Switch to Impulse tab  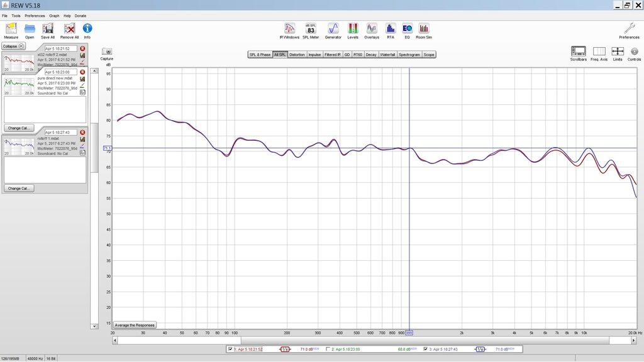point(314,55)
